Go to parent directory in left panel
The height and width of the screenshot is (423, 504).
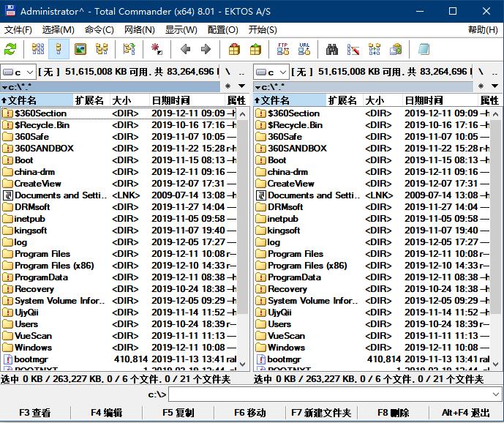point(241,72)
